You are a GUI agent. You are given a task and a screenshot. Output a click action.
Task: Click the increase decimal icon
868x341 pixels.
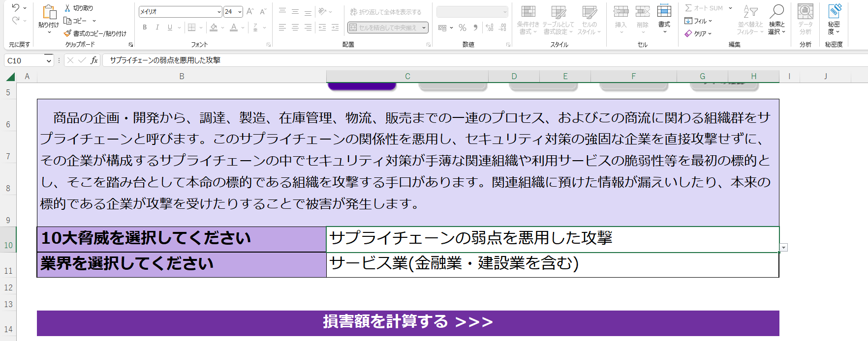click(x=490, y=28)
